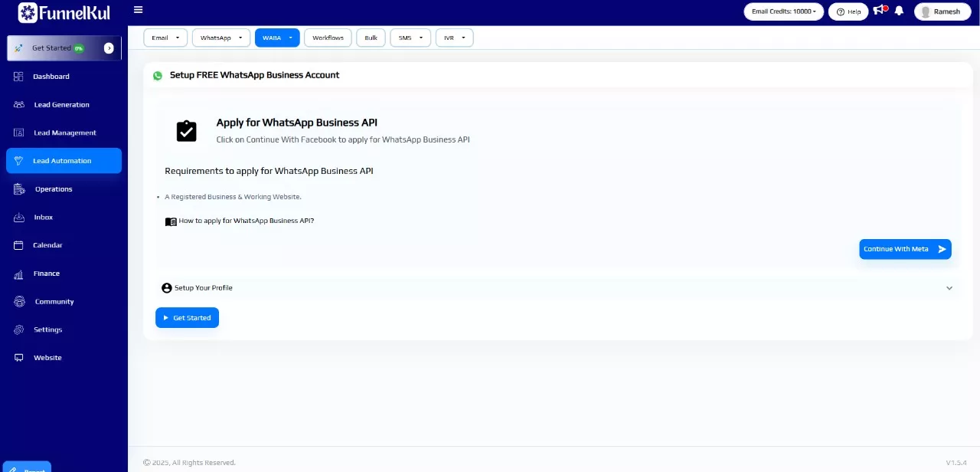
Task: Open How to apply for WhatsApp Business API link
Action: 245,221
